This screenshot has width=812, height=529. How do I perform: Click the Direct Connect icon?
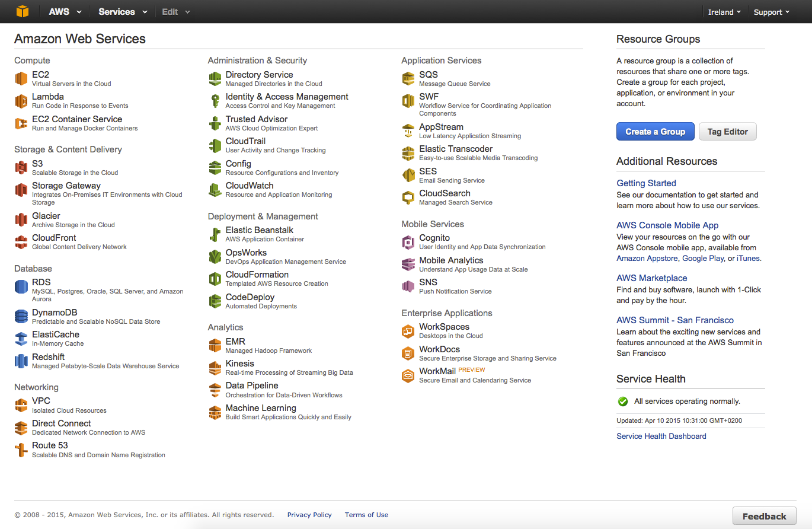(21, 428)
